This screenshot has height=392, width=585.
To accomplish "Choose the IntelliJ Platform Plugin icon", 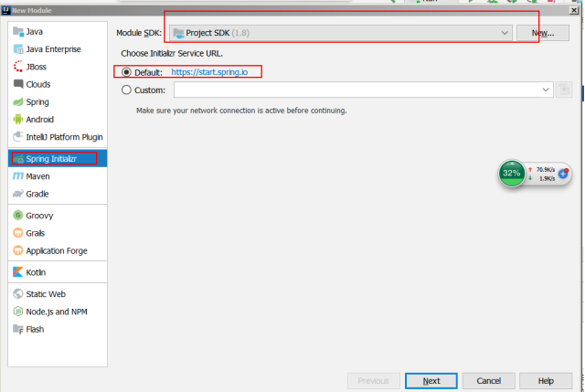I will point(18,137).
